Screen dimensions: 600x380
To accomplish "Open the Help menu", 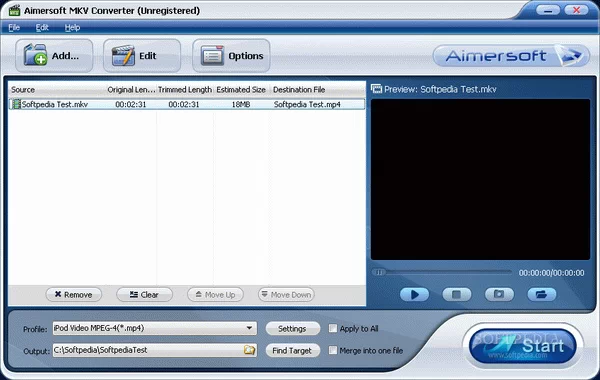I will [x=72, y=28].
